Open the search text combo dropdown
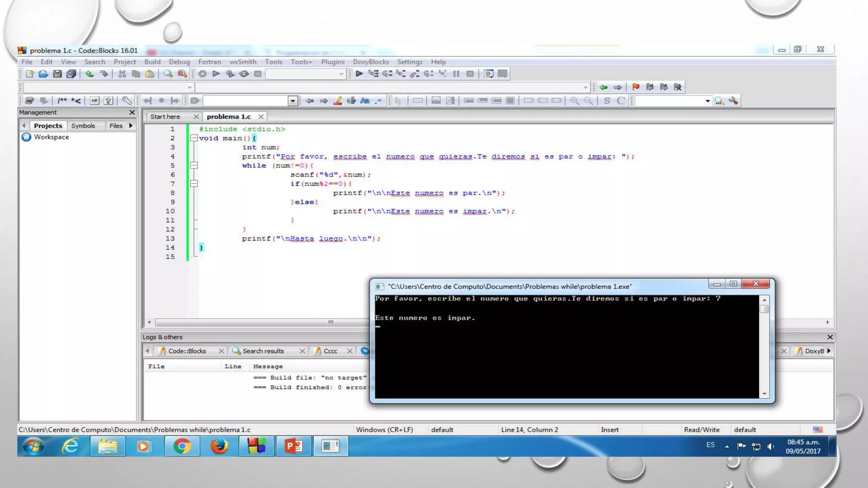The width and height of the screenshot is (868, 488). pos(293,101)
